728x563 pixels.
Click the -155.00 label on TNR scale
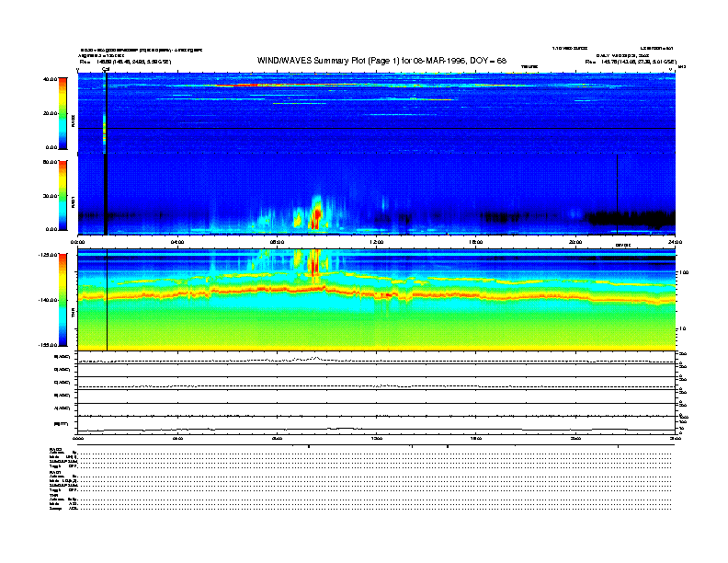pyautogui.click(x=48, y=345)
